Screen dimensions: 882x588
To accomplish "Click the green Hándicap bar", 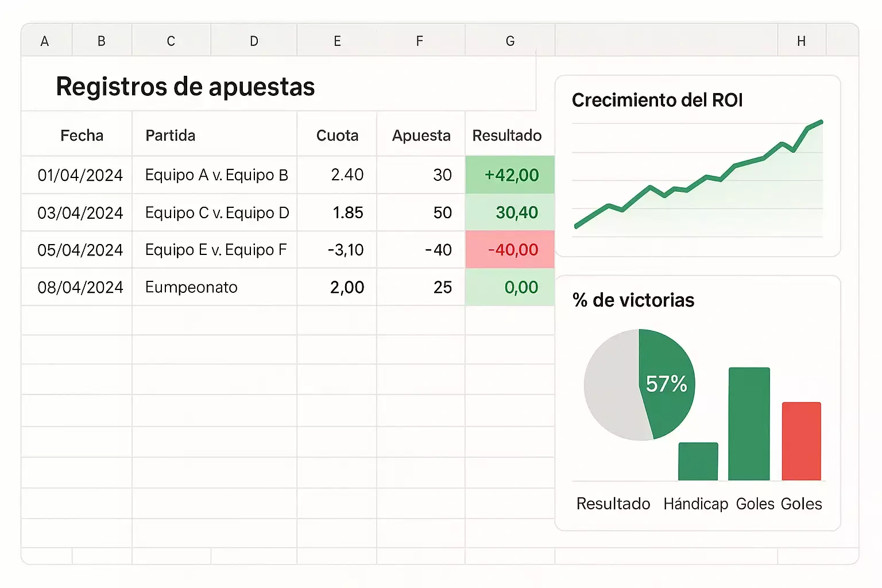I will point(698,459).
